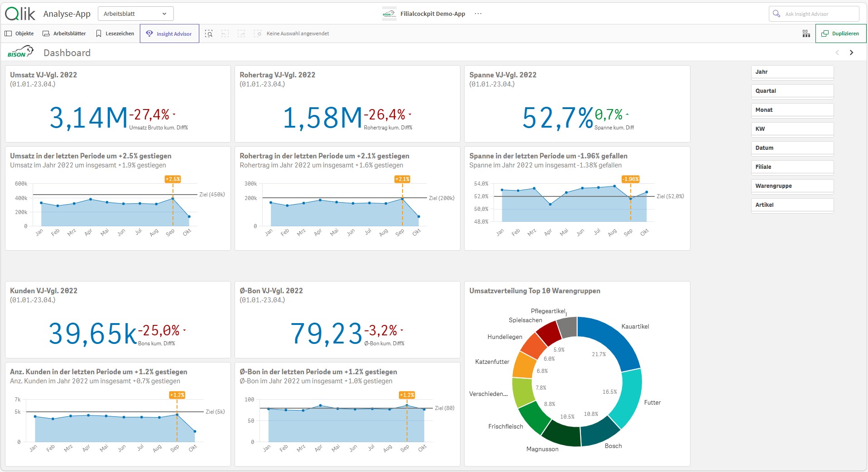Open the Arbeitsblätter menu
868x472 pixels.
[64, 33]
